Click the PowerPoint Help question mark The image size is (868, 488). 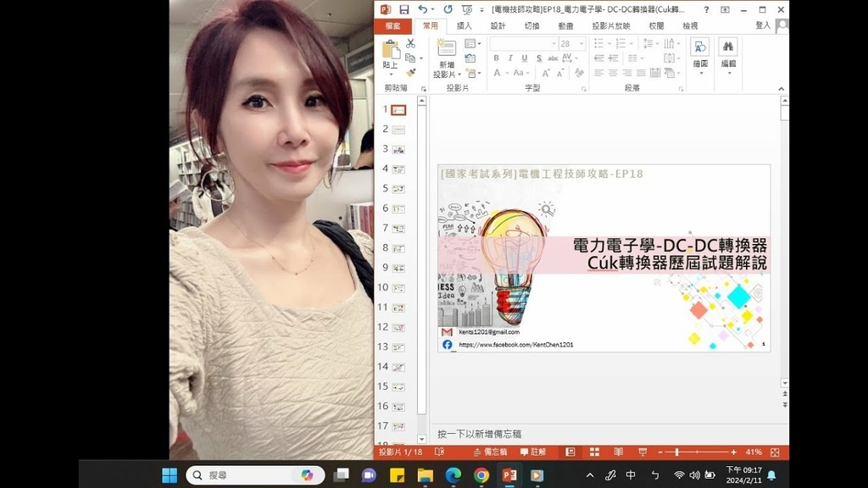[706, 9]
